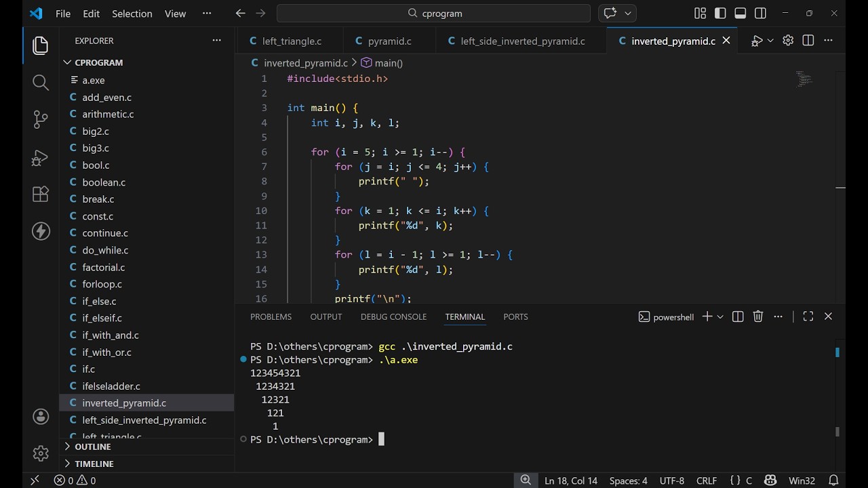Open remote window indicator in status bar

click(x=35, y=481)
